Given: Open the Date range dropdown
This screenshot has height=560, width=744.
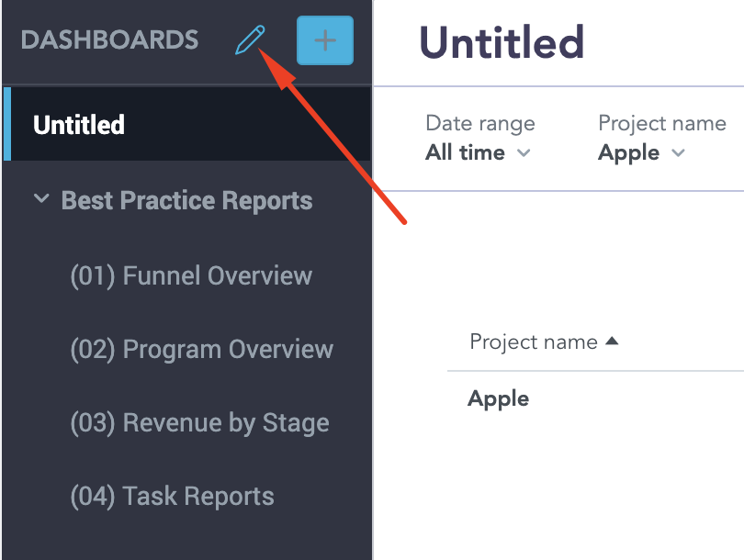Looking at the screenshot, I should (x=478, y=152).
